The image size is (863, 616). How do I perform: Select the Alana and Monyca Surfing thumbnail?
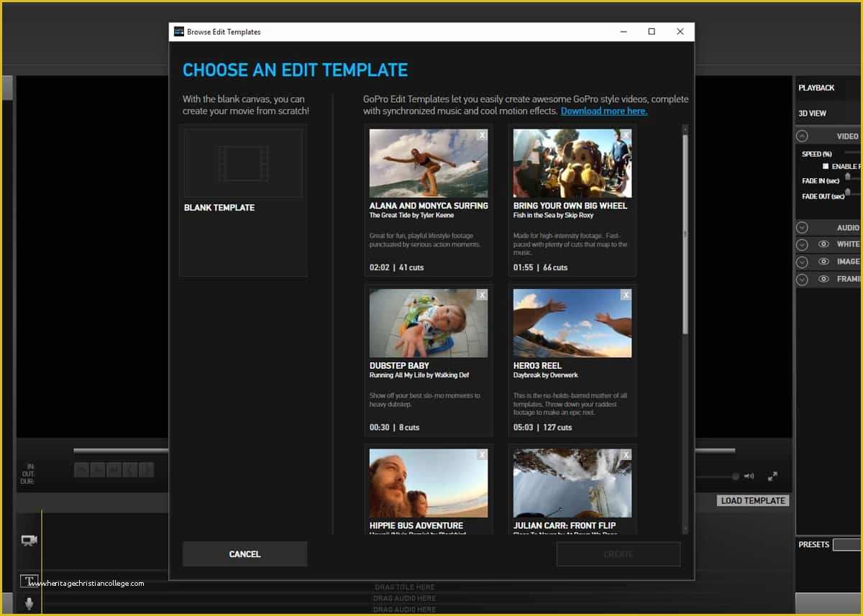[429, 163]
